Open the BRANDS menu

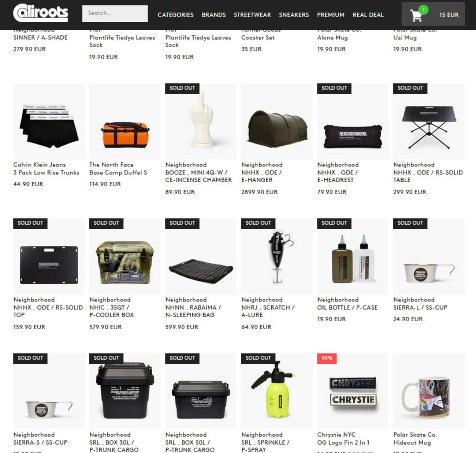pyautogui.click(x=213, y=15)
